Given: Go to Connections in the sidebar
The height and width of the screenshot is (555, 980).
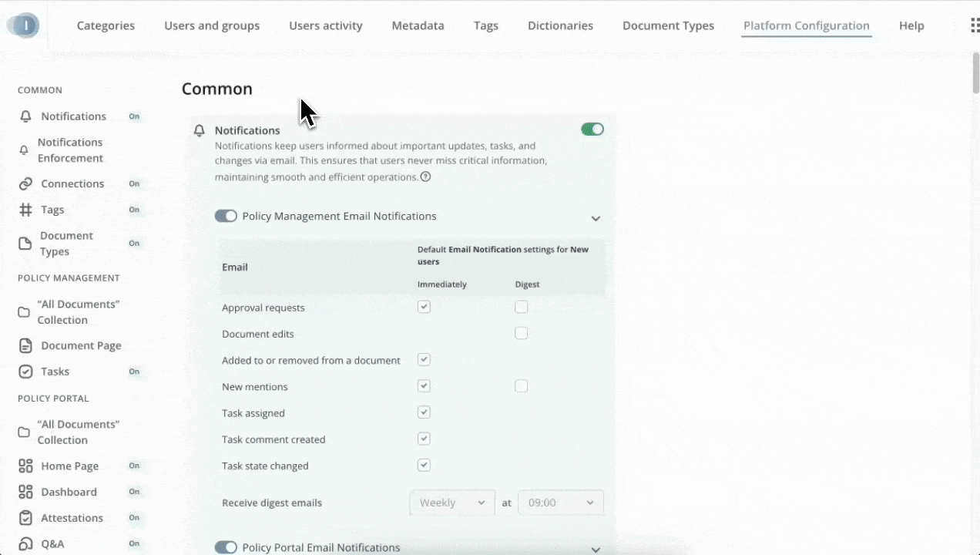Looking at the screenshot, I should click(x=72, y=183).
